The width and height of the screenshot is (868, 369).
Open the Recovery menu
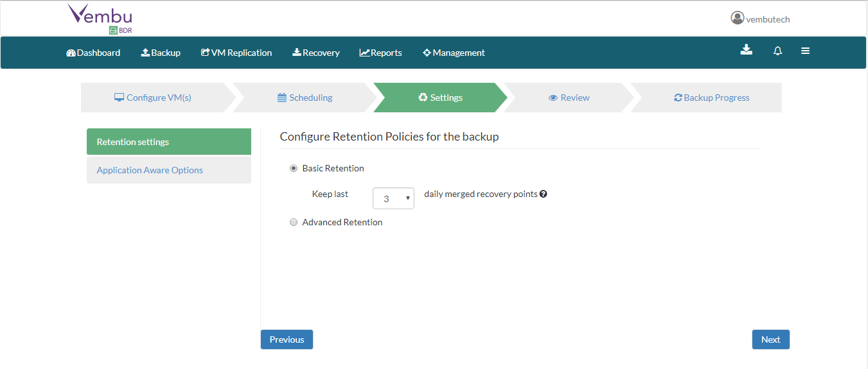(316, 53)
